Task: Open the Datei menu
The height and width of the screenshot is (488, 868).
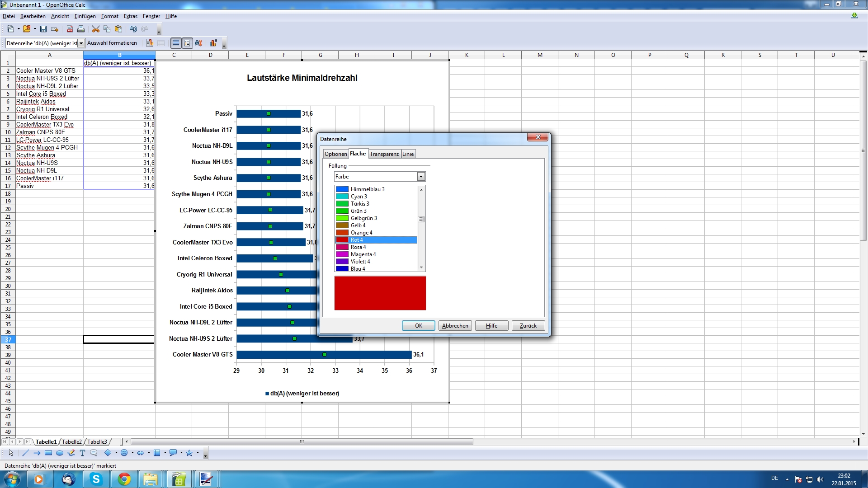Action: (9, 16)
